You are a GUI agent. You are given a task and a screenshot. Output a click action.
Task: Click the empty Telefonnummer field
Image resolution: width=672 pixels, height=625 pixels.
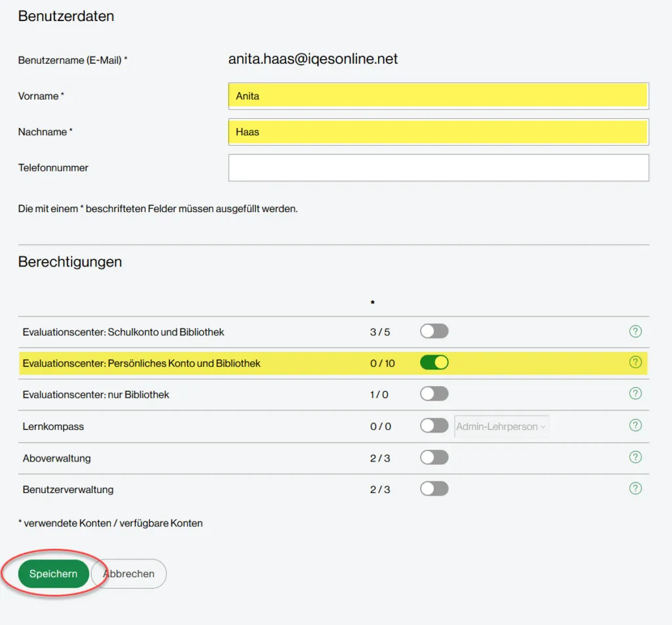(x=438, y=167)
